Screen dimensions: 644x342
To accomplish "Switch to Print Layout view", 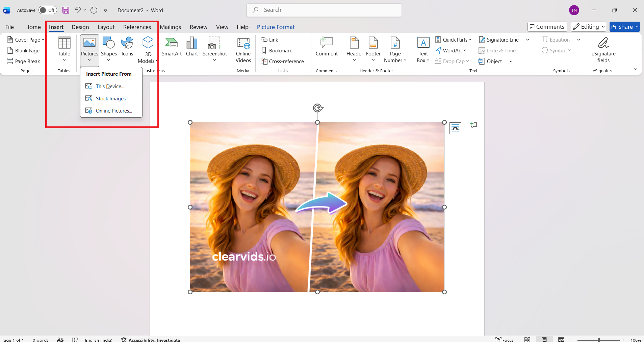I will coord(544,340).
